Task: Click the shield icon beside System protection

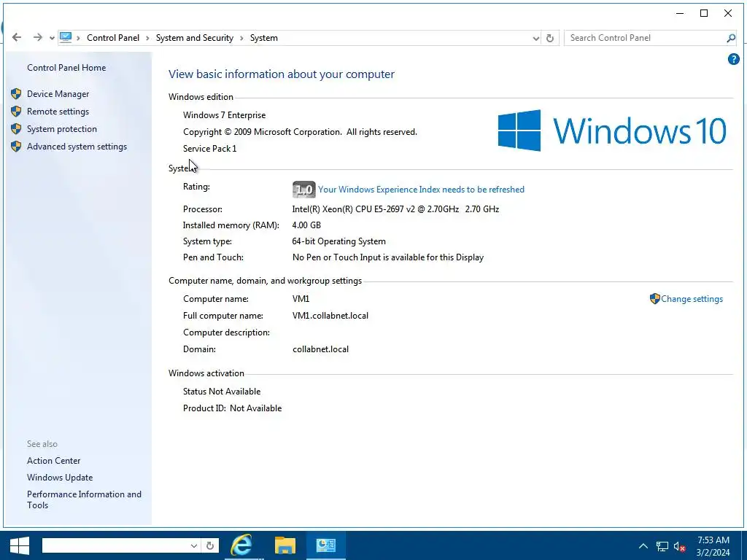Action: click(16, 129)
